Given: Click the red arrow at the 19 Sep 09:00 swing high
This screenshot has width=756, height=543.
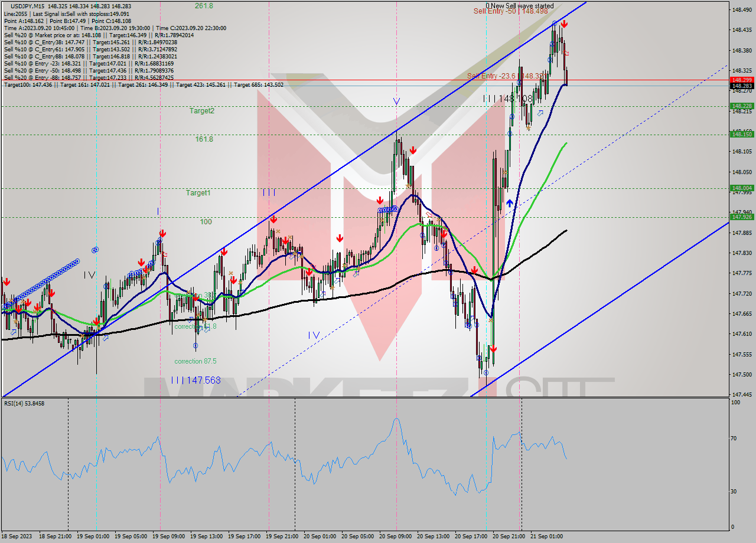Looking at the screenshot, I should point(163,234).
